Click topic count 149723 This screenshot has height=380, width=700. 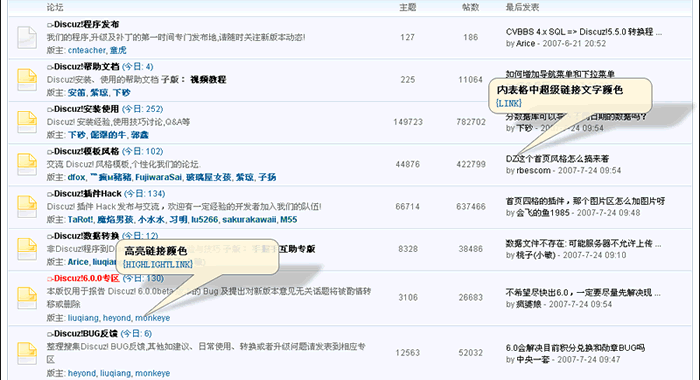pos(408,122)
